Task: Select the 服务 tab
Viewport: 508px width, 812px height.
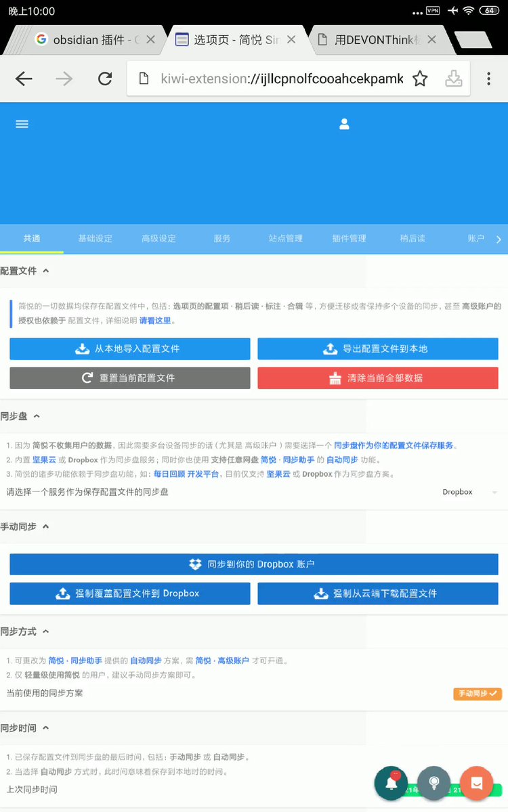Action: coord(222,238)
